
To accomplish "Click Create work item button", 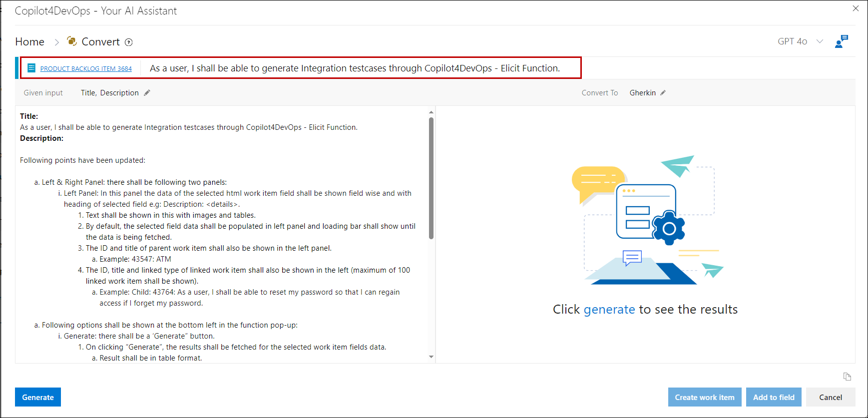I will [705, 397].
